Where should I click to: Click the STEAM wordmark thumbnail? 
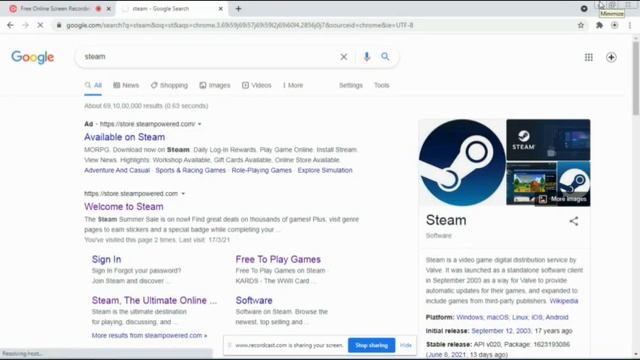548,140
